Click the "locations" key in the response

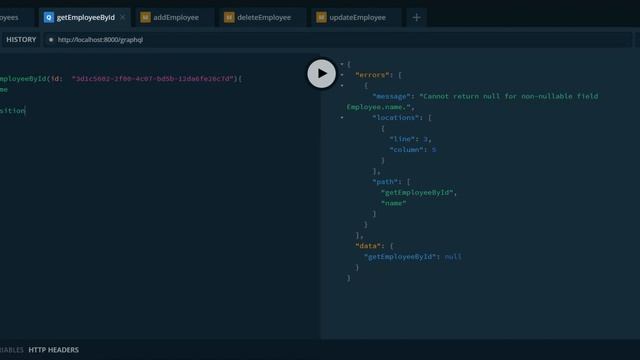(396, 118)
